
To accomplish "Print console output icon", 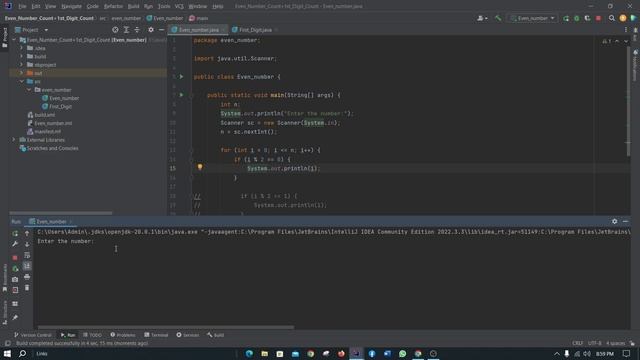I will click(27, 277).
